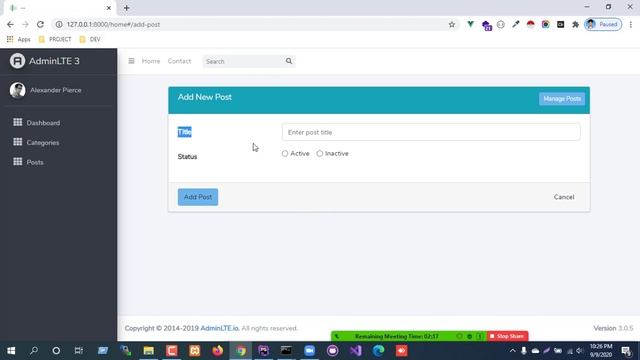Open XAMPP from the taskbar
This screenshot has width=640, height=360.
(195, 351)
